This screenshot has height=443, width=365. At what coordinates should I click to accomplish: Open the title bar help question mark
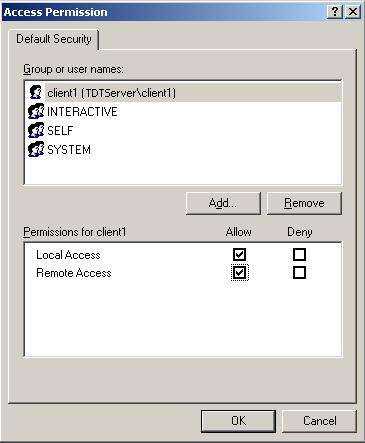pos(335,12)
